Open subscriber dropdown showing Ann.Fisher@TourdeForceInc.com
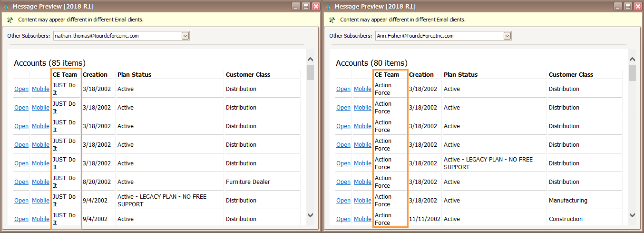644x233 pixels. pyautogui.click(x=507, y=36)
